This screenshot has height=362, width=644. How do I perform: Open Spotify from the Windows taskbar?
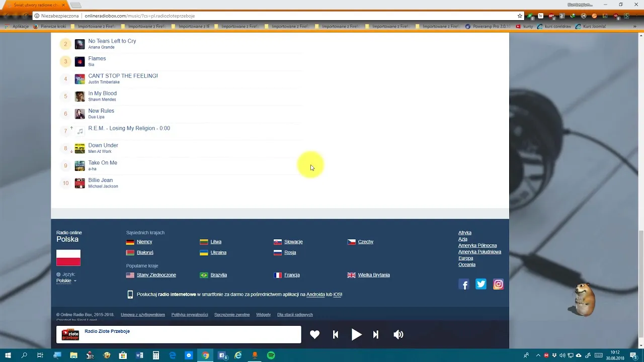[271, 355]
